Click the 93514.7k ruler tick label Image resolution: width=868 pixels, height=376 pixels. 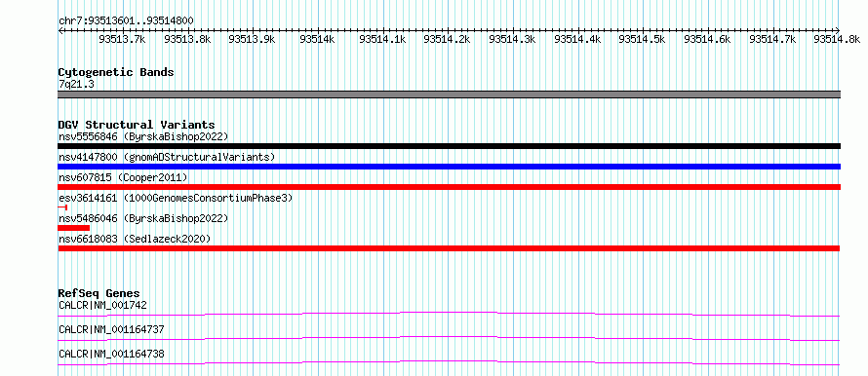772,39
